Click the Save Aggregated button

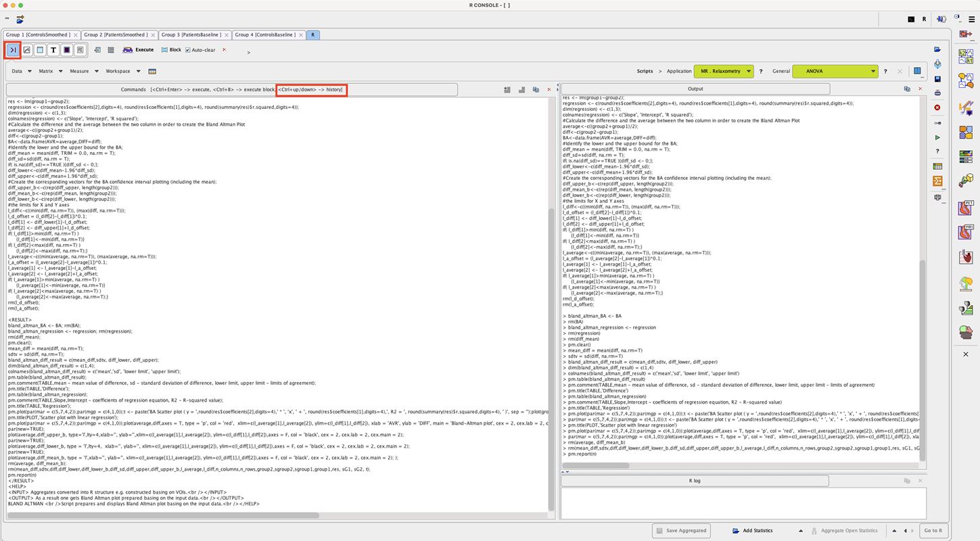682,530
